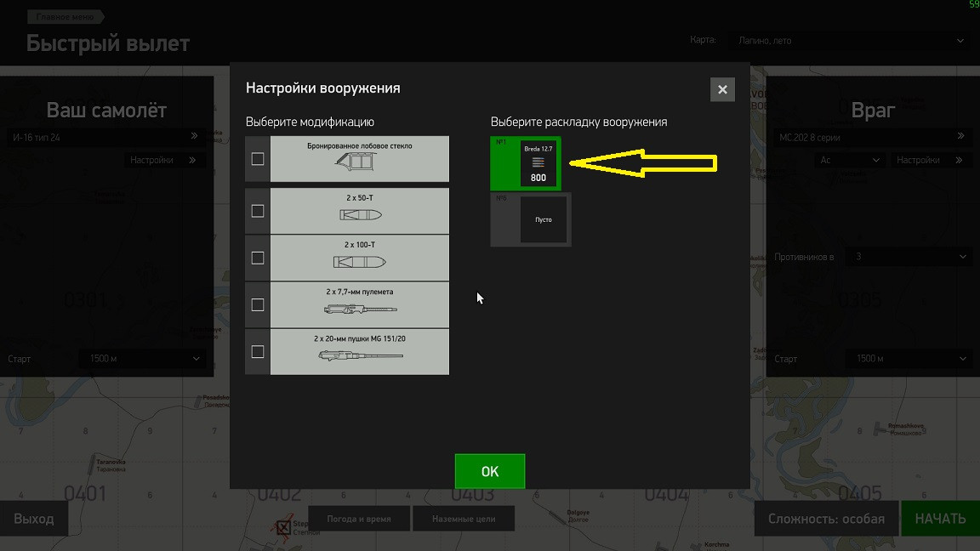Screen dimensions: 980x551
Task: Choose the empty 'Пусто' loadout slot
Action: pyautogui.click(x=531, y=219)
